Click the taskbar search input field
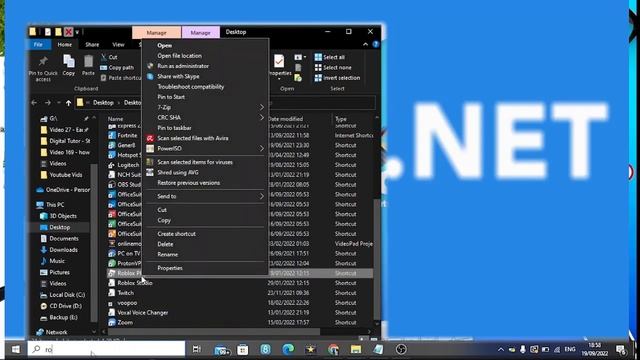640x360 pixels. 106,349
